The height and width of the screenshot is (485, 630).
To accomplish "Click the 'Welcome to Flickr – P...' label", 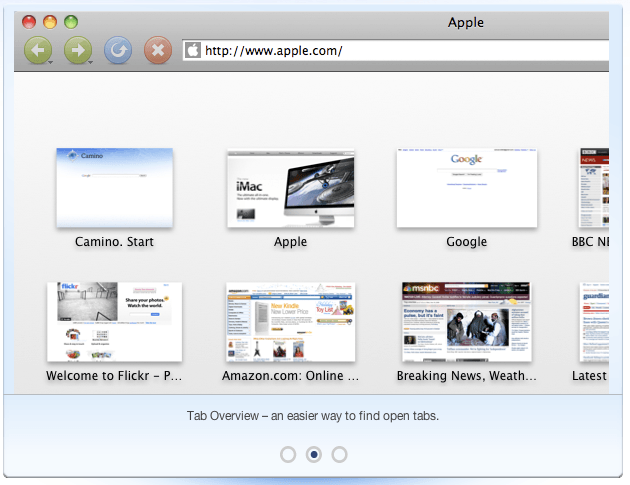I will (x=114, y=375).
